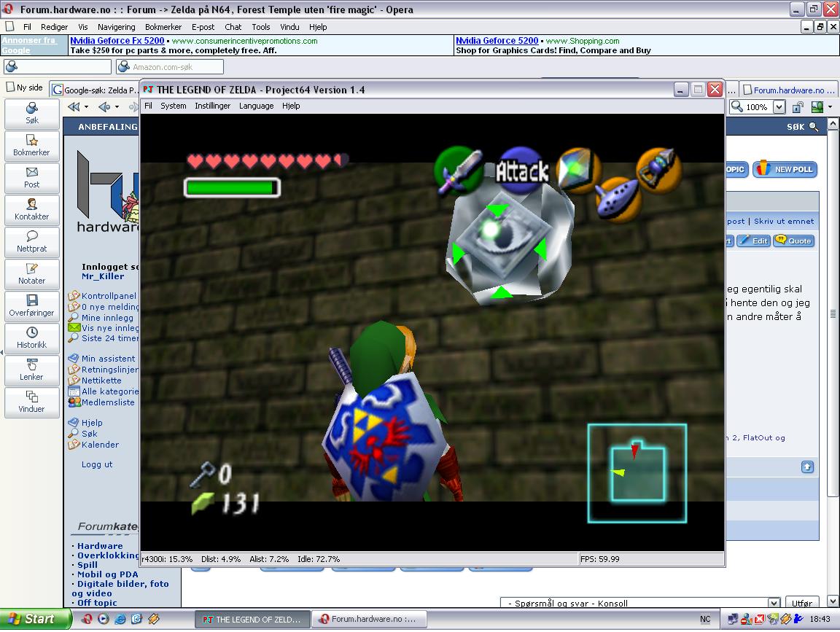Click the zoom magnifier icon

coord(737,106)
